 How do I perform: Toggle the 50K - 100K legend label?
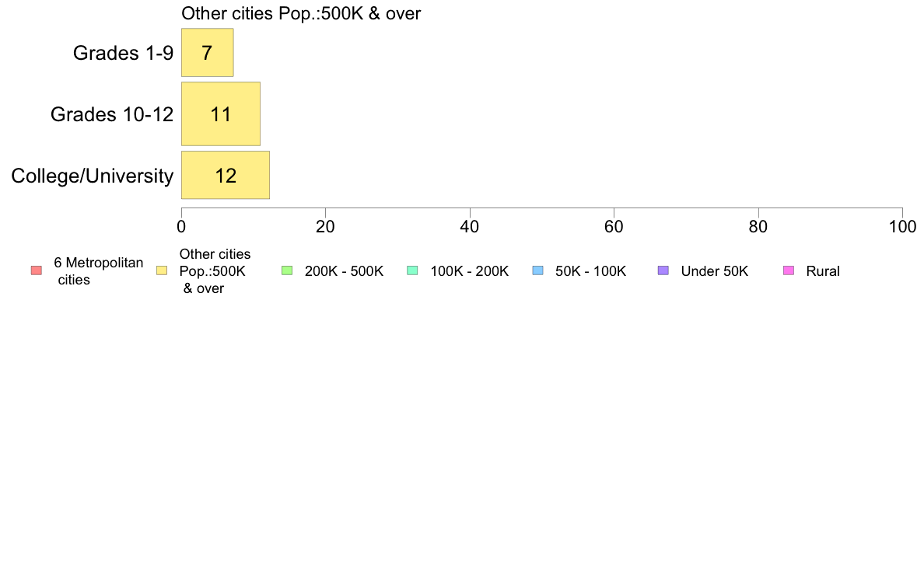pos(590,271)
